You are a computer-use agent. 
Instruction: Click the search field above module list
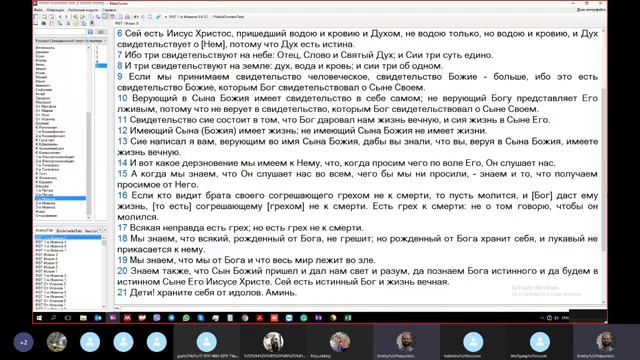60,32
